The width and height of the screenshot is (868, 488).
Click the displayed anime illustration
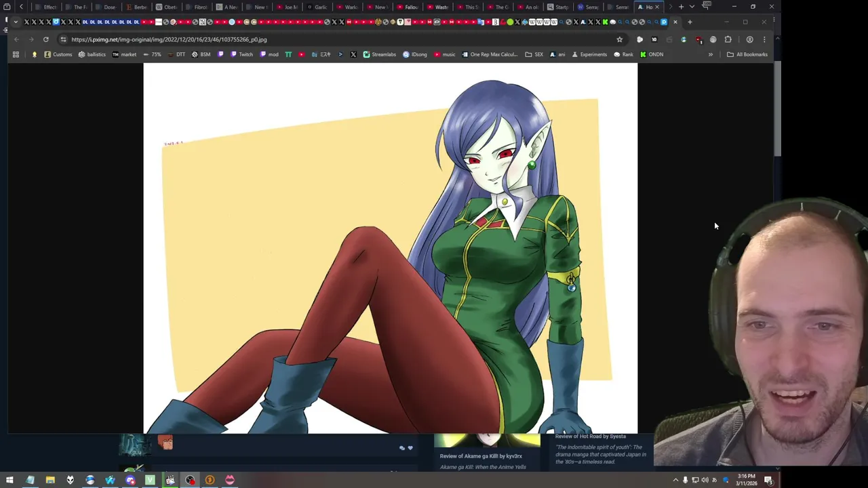(390, 248)
